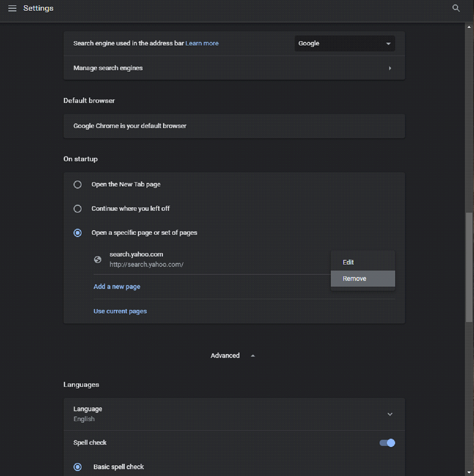The image size is (474, 476).
Task: Choose Edit in the context menu
Action: 363,262
